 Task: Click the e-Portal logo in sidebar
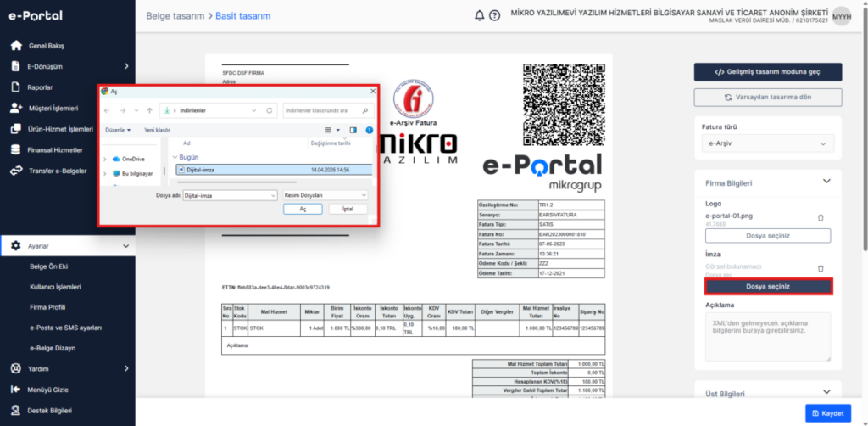(36, 15)
